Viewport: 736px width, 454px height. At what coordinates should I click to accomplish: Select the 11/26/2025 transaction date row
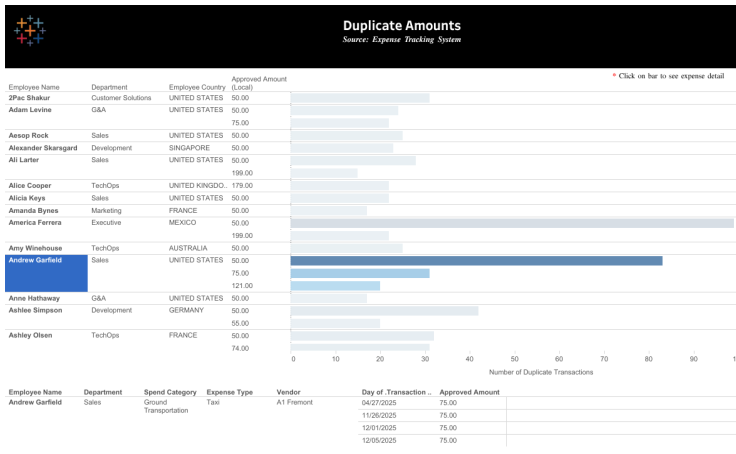coord(379,415)
